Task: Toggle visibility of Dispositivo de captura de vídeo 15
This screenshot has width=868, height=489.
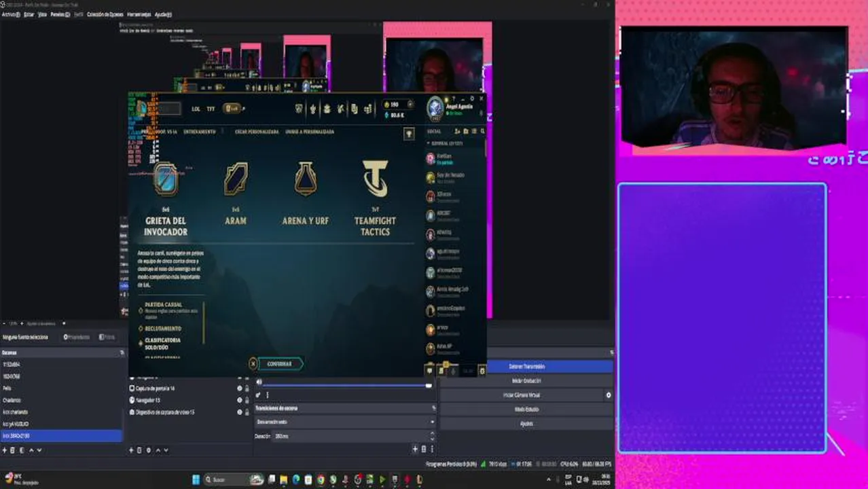Action: tap(239, 412)
